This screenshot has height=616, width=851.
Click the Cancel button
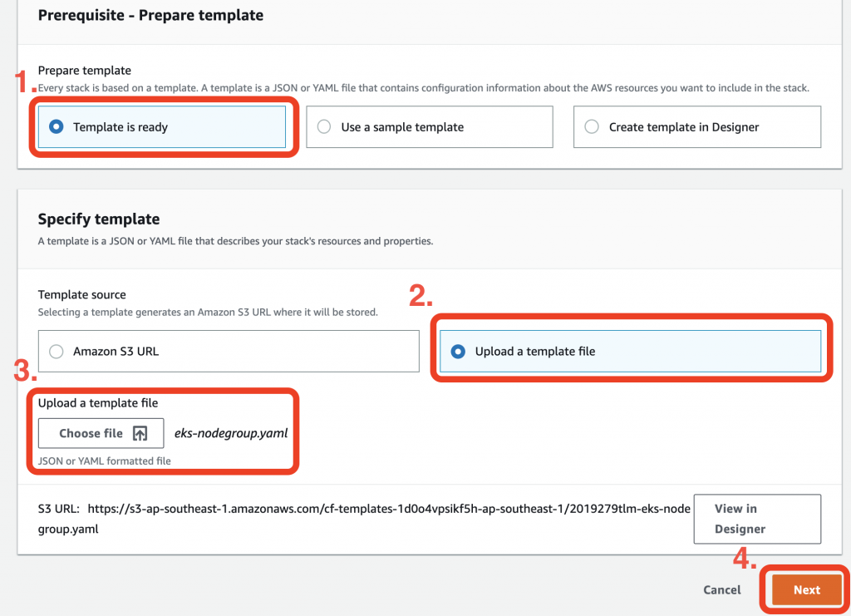tap(722, 590)
